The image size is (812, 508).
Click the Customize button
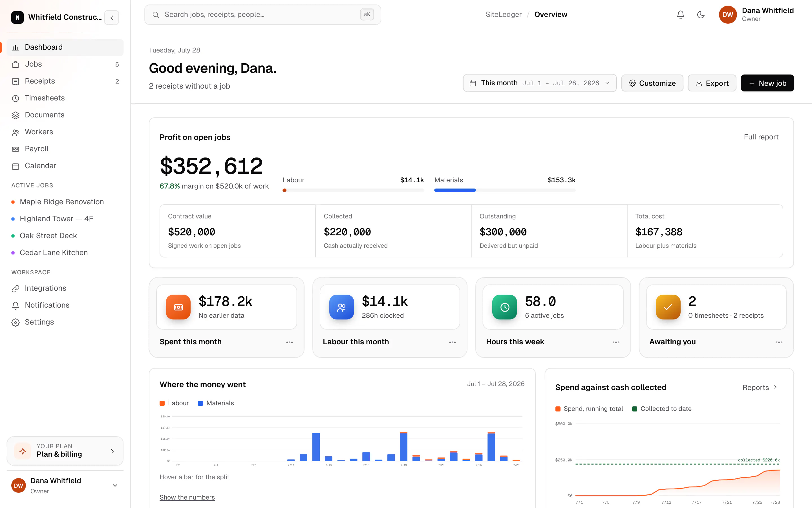point(652,83)
